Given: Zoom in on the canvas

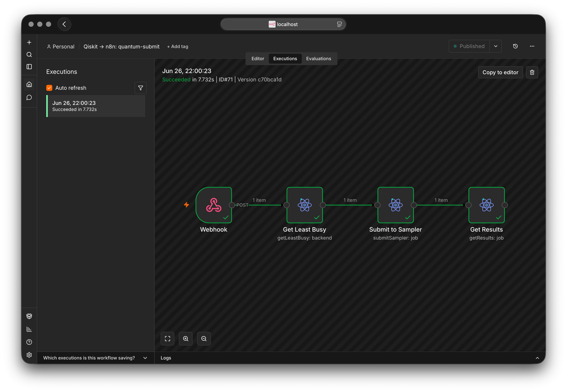Looking at the screenshot, I should (186, 339).
